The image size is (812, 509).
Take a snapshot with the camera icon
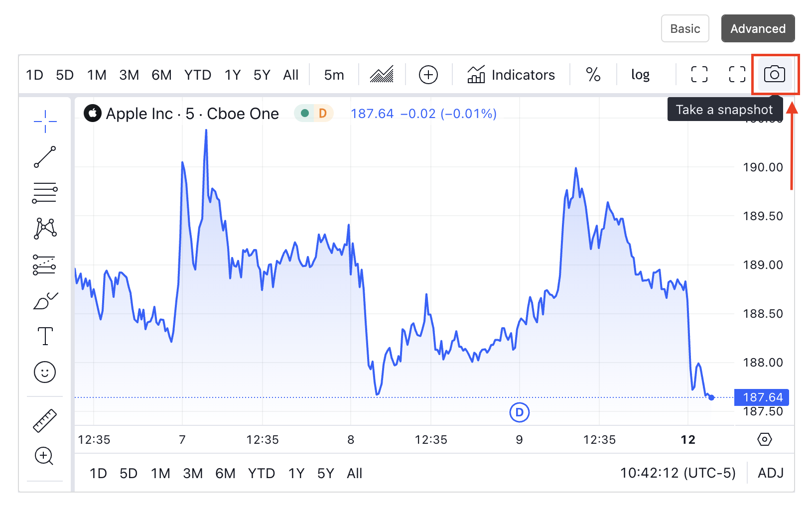(776, 75)
